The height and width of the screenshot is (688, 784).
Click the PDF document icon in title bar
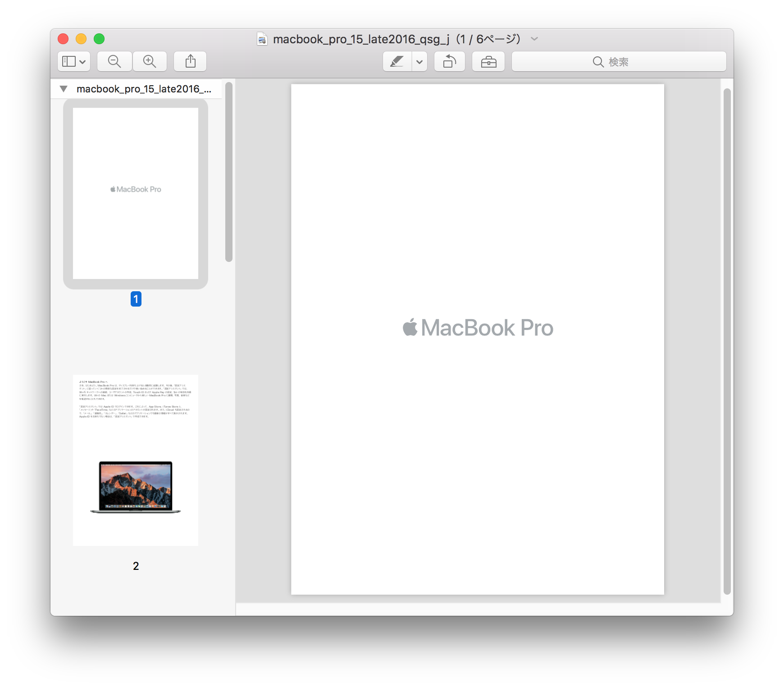pyautogui.click(x=262, y=39)
